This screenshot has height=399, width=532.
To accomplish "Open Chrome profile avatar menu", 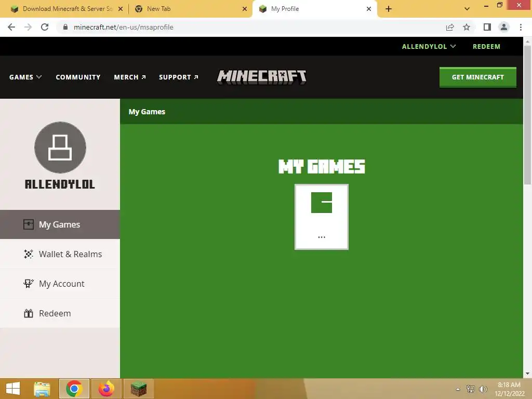I will [504, 27].
